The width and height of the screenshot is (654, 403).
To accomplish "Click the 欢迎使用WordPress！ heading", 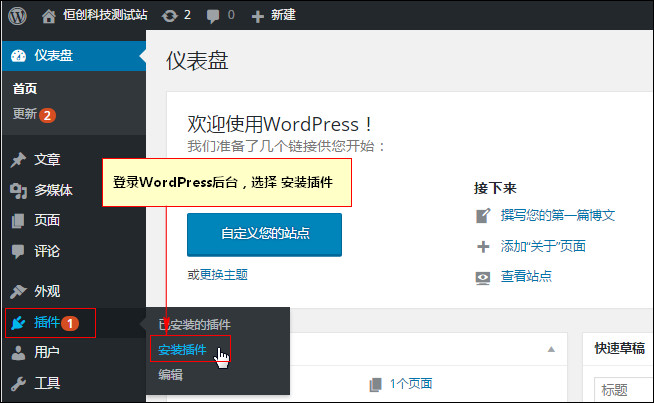I will (279, 124).
